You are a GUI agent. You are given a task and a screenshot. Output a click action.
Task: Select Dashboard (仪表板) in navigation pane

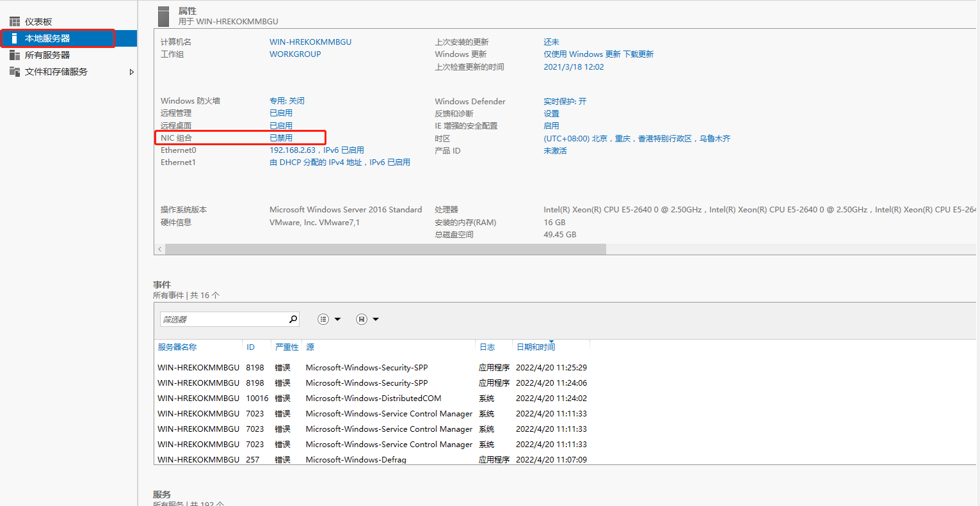point(38,22)
